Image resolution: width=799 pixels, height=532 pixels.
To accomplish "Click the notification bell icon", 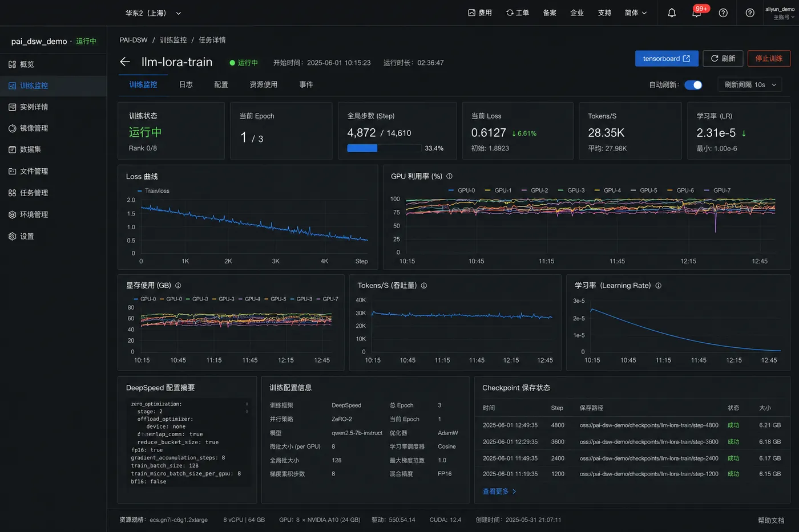I will pos(672,13).
